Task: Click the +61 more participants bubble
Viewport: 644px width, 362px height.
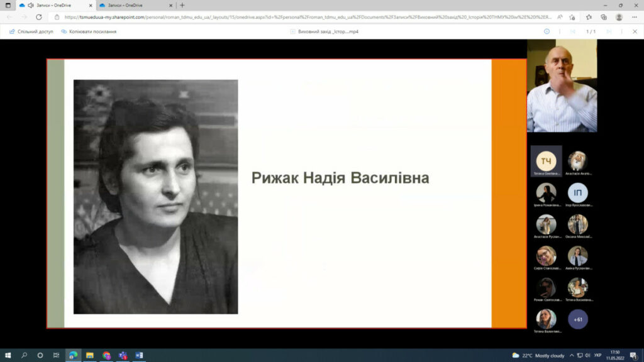Action: [577, 319]
